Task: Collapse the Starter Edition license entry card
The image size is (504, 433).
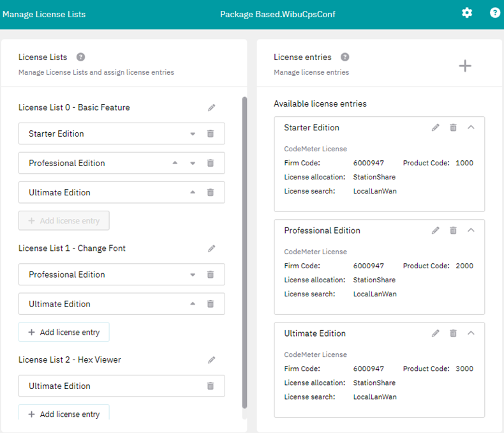Action: tap(471, 127)
